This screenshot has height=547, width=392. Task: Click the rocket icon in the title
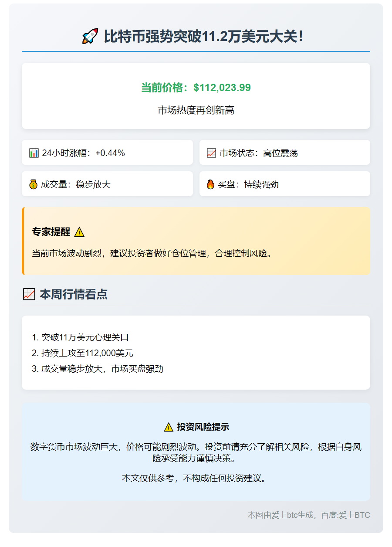pos(90,36)
